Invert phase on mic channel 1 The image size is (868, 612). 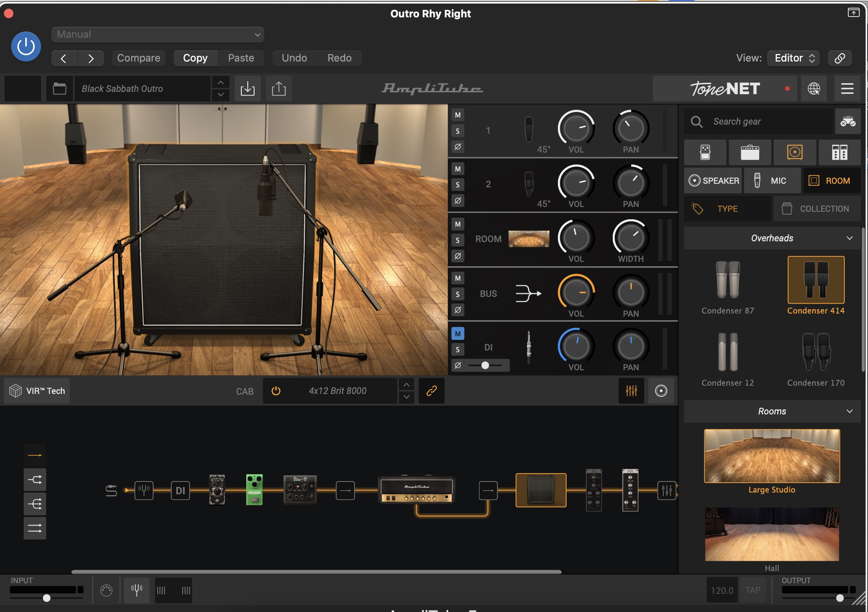pyautogui.click(x=458, y=147)
